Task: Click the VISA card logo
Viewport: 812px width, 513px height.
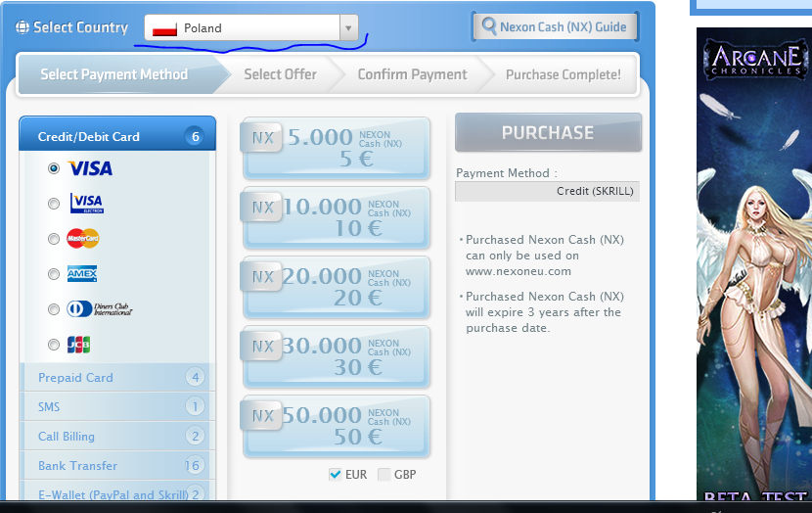Action: coord(91,168)
